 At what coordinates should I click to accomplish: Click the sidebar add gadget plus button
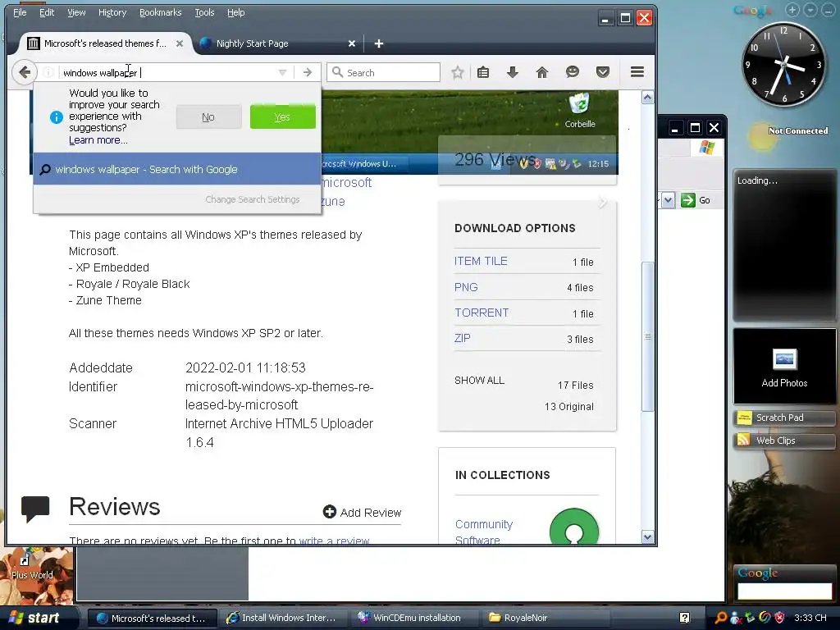[x=792, y=10]
